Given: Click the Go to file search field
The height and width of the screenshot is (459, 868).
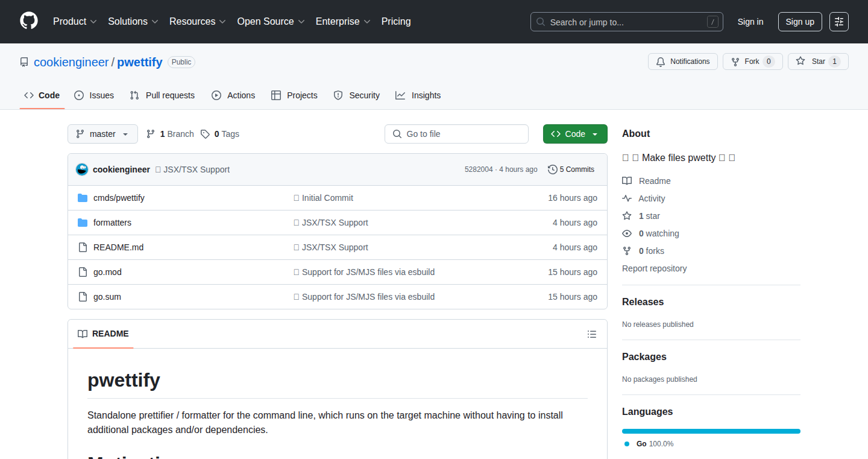Looking at the screenshot, I should (x=456, y=134).
